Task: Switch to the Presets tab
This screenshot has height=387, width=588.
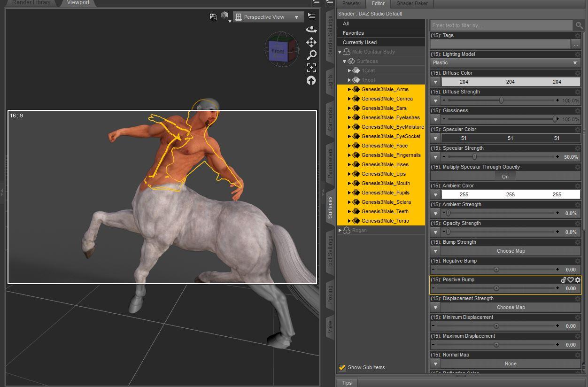Action: [351, 3]
